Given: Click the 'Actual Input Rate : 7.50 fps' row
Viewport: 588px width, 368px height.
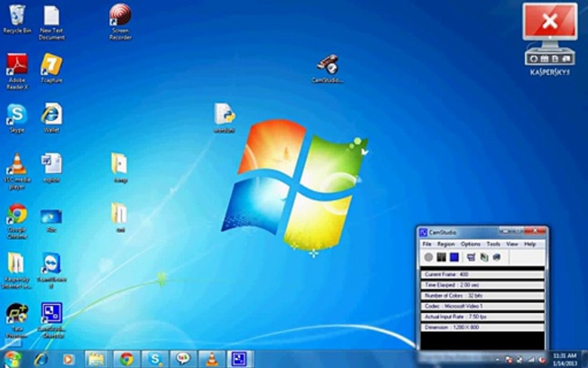Looking at the screenshot, I should click(482, 316).
